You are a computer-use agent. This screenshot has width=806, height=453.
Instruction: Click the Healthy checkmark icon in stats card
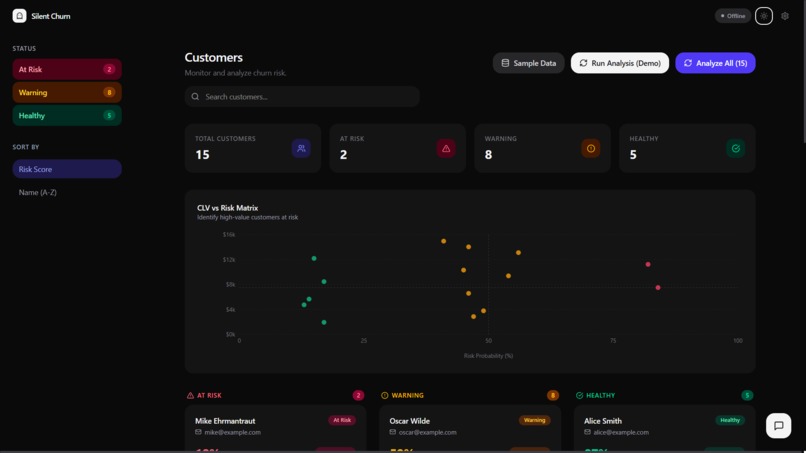pos(736,149)
